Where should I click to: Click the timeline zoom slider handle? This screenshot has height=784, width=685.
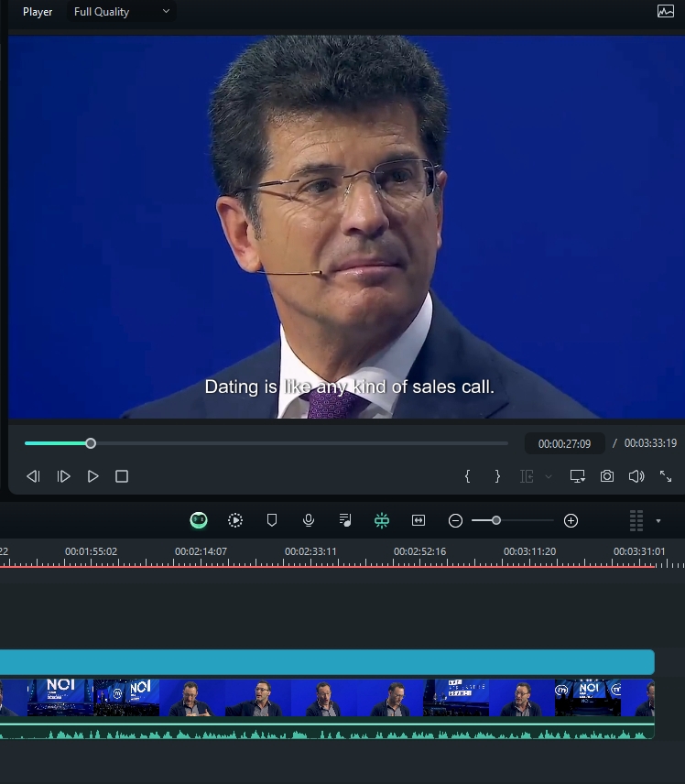click(x=496, y=520)
